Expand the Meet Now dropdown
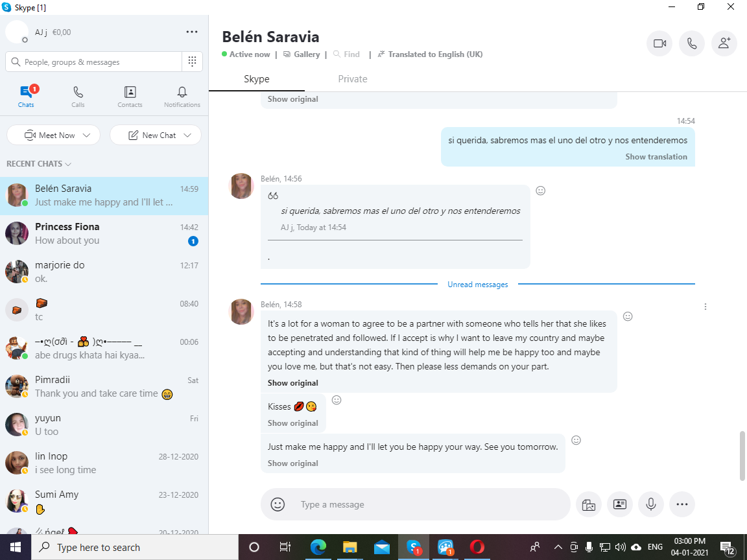Viewport: 747px width, 560px height. 86,135
